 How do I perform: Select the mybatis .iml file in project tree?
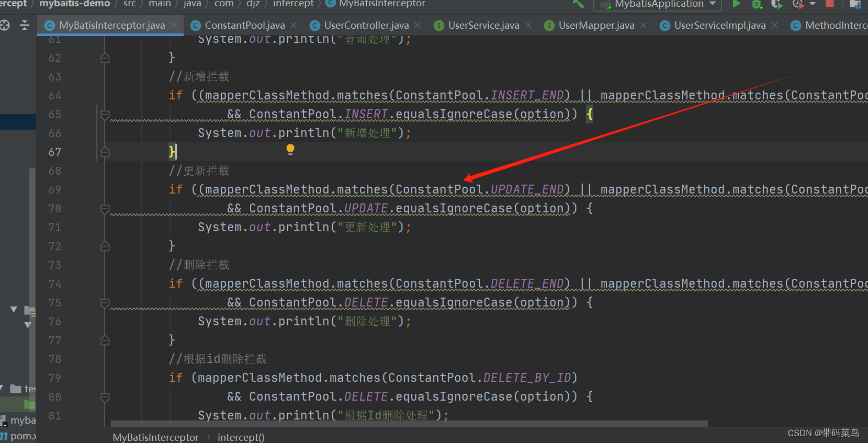pyautogui.click(x=18, y=421)
